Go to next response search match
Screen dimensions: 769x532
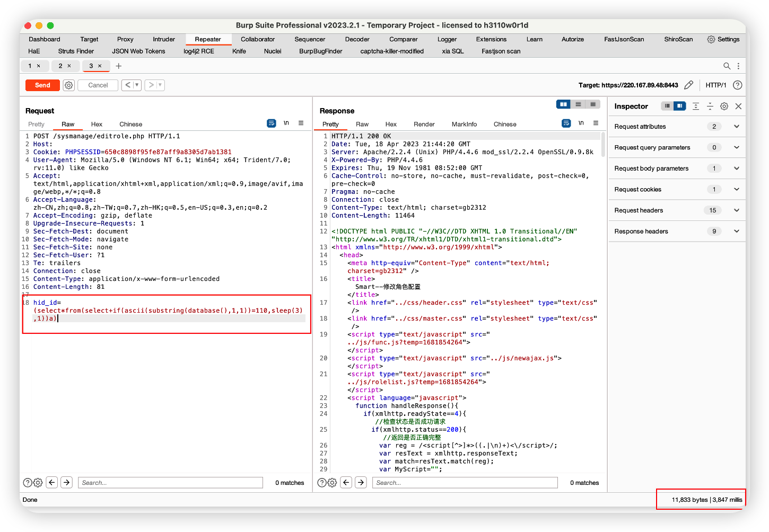tap(361, 482)
